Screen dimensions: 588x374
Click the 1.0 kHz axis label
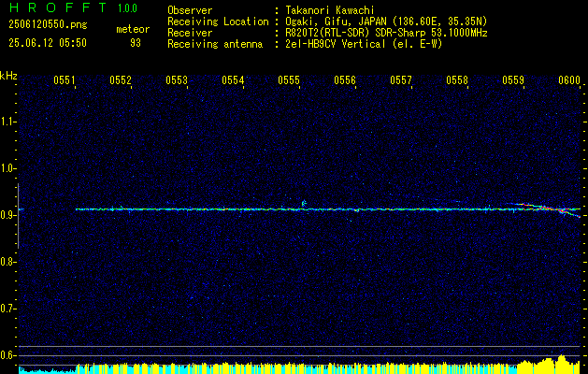pos(7,168)
